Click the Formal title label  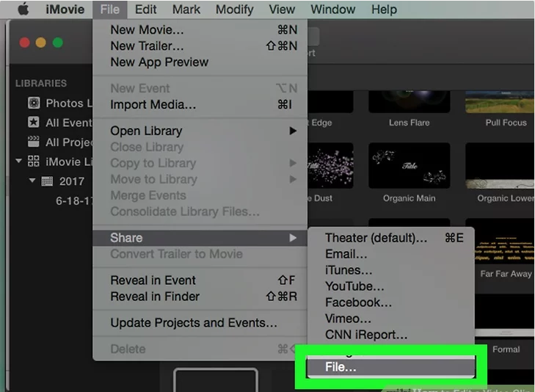(506, 349)
